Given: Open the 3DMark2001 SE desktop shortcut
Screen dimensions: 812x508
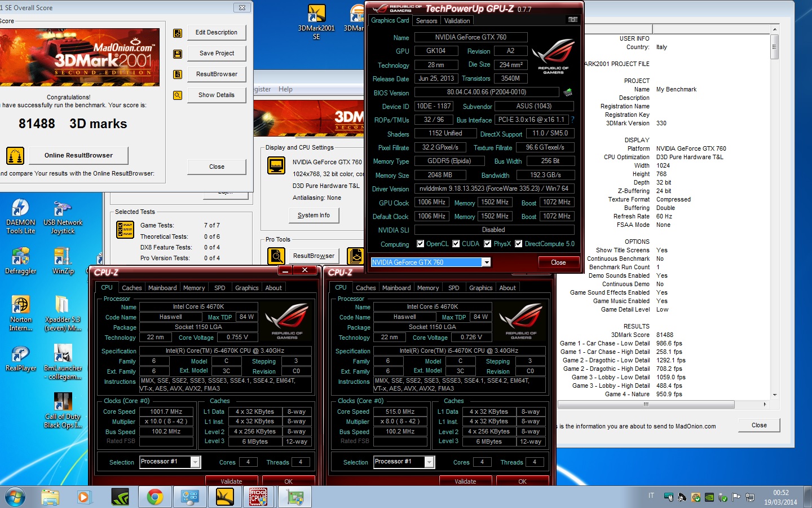Looking at the screenshot, I should (316, 23).
